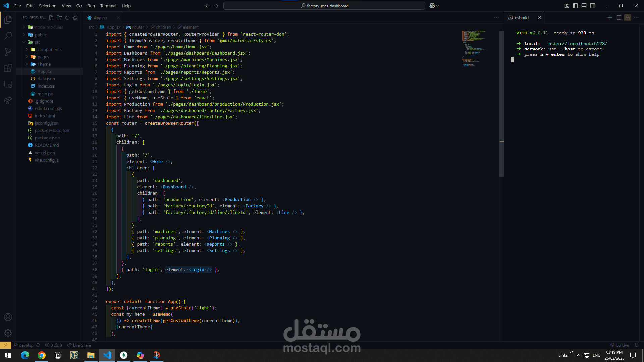Collapse the src folder
The image size is (644, 362).
pyautogui.click(x=37, y=42)
